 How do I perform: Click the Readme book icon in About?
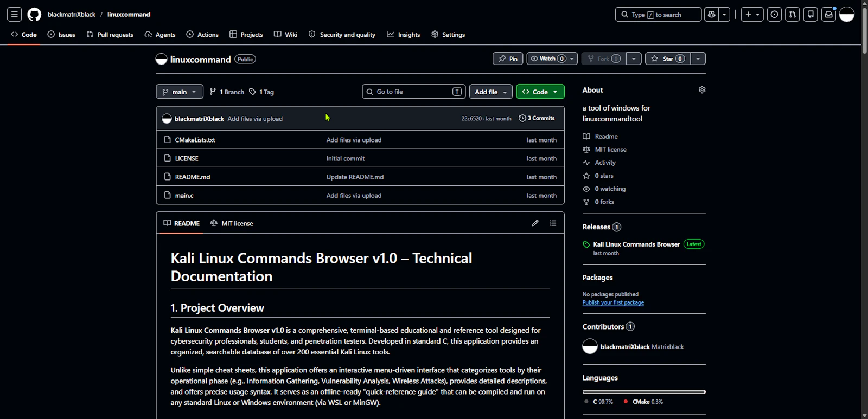pos(586,137)
